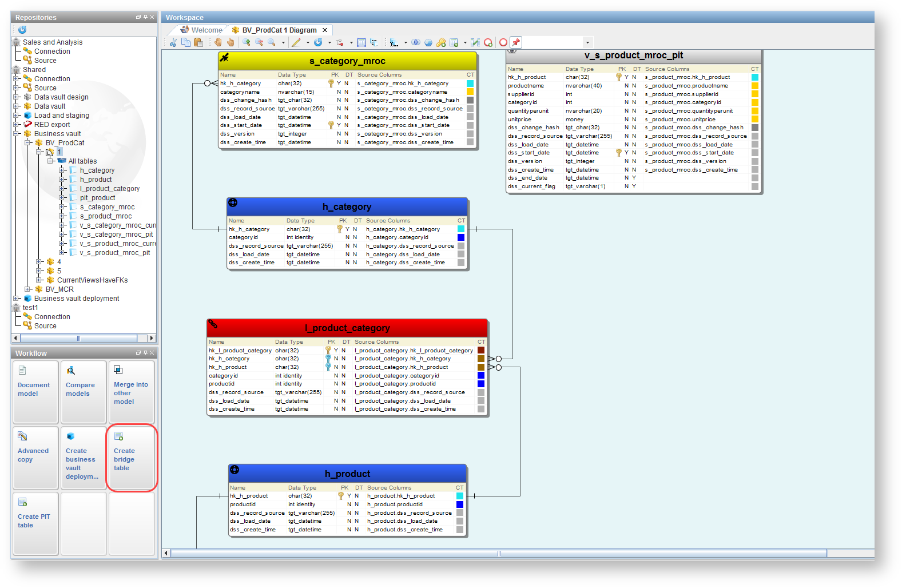902x588 pixels.
Task: Expand the Business vault deployment node
Action: click(x=17, y=299)
